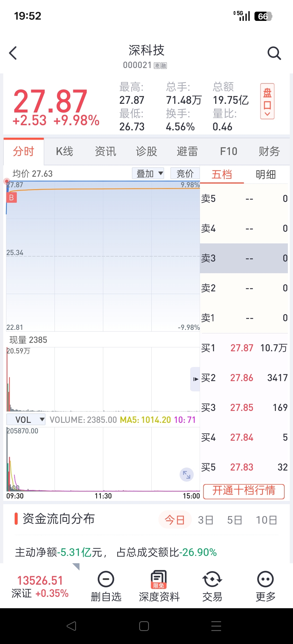Tap the back arrow icon
This screenshot has width=293, height=644.
(x=13, y=53)
